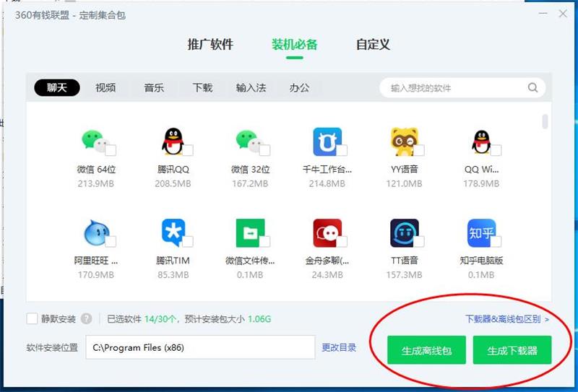Click the 208.5MB size text

click(173, 183)
